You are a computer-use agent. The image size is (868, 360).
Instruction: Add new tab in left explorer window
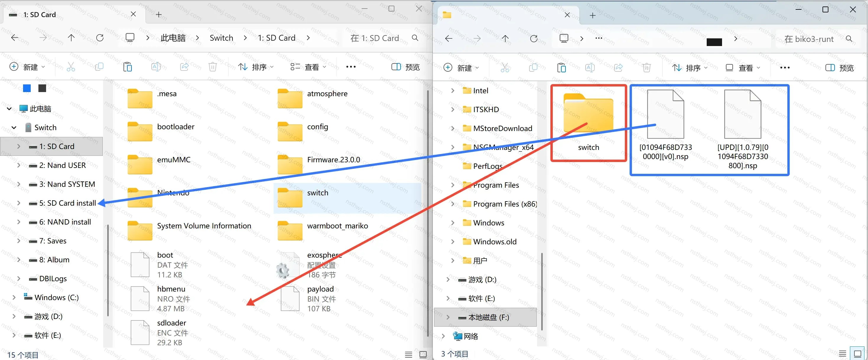[x=159, y=14]
